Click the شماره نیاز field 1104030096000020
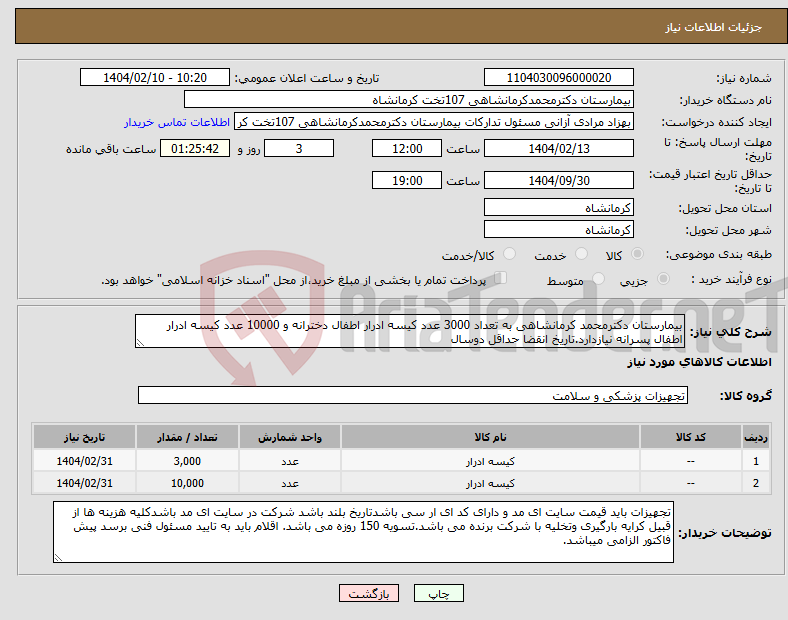The height and width of the screenshot is (620, 788). (x=558, y=77)
